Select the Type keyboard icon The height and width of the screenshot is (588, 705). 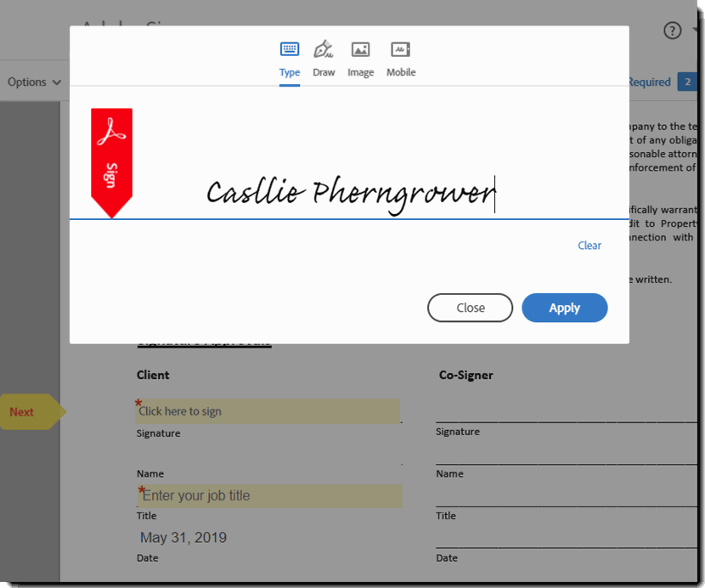290,49
